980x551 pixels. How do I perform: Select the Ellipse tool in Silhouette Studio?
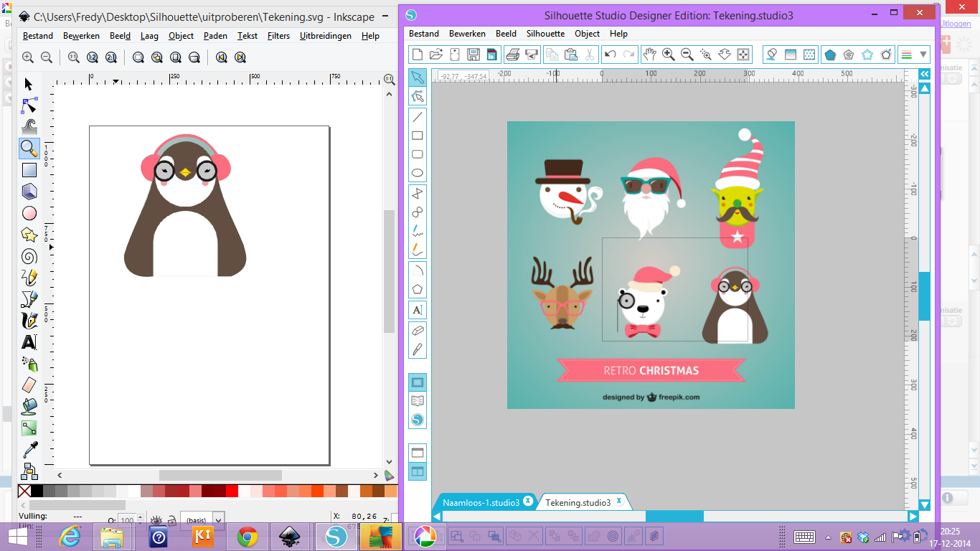[x=417, y=173]
